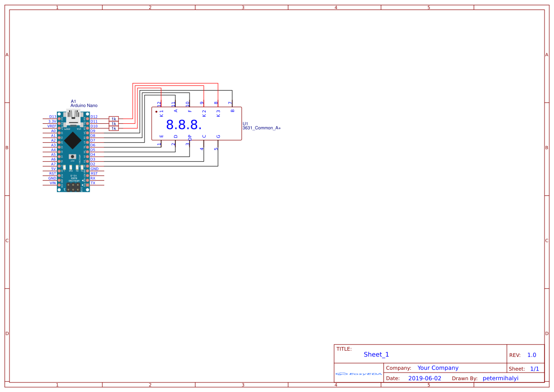Click the EasyEDA logo in the title block
This screenshot has height=392, width=554.
(359, 374)
